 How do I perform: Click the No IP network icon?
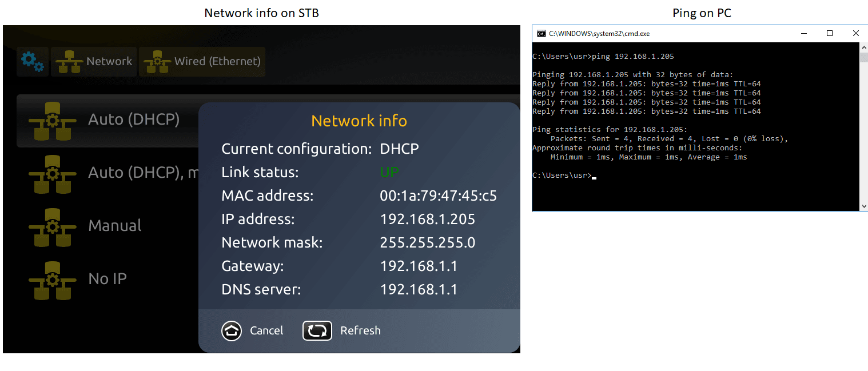(52, 280)
